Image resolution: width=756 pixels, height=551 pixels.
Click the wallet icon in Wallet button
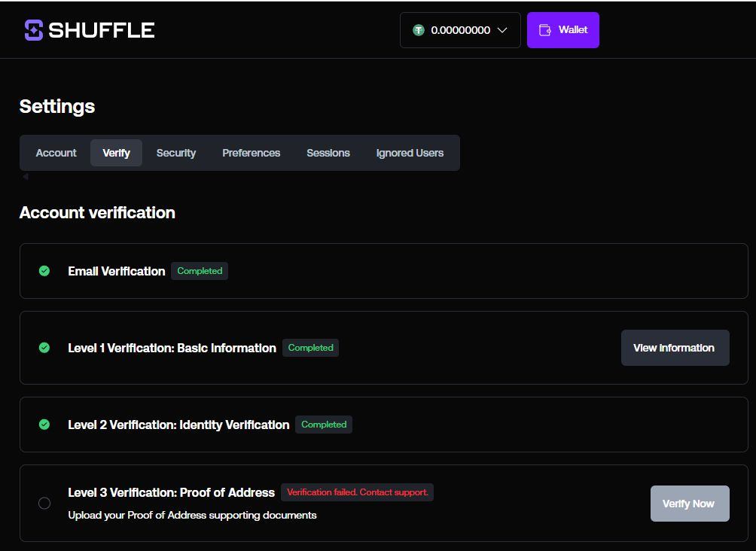coord(545,30)
